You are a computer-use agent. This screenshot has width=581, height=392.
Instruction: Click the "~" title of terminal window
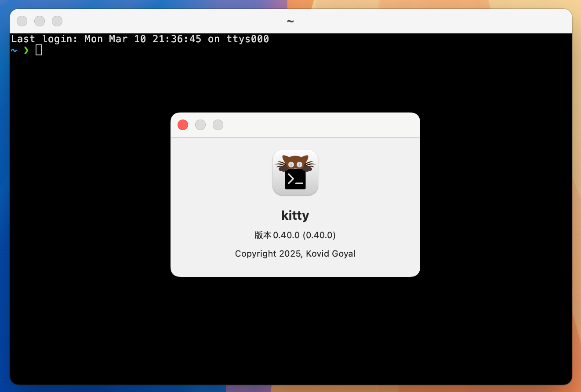[290, 21]
